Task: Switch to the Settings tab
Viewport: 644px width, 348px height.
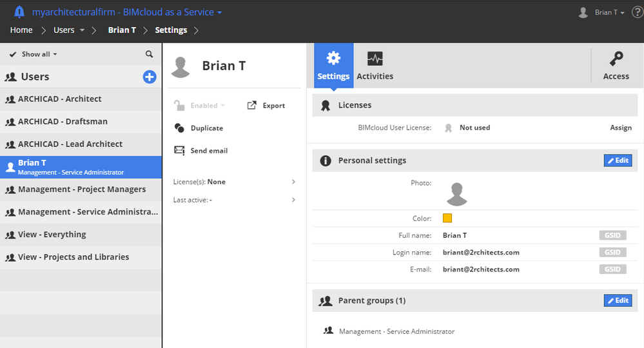Action: pyautogui.click(x=333, y=66)
